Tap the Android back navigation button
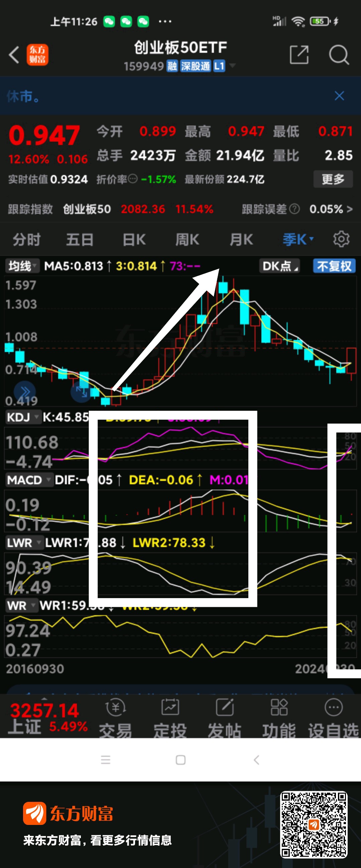The image size is (361, 868). 256,759
